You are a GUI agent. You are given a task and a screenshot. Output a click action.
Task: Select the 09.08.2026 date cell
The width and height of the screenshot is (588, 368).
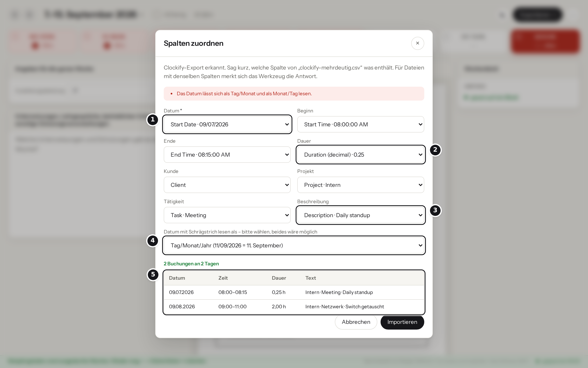[182, 307]
